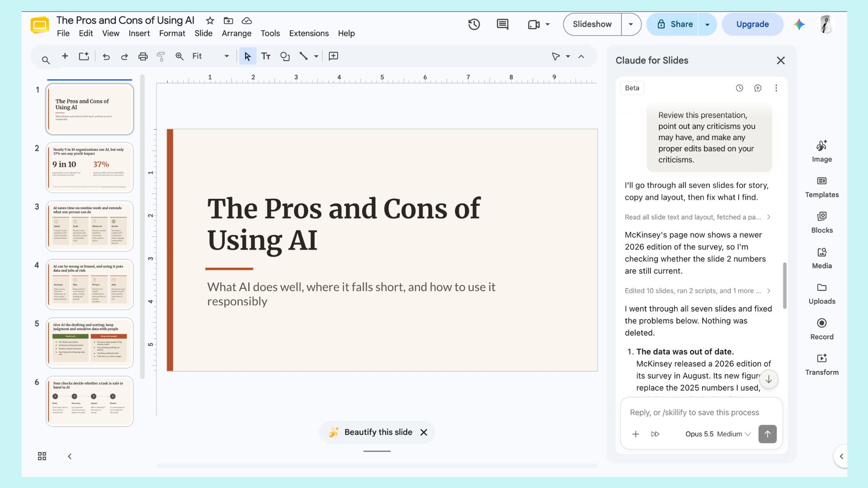Open the Record sidebar option
The height and width of the screenshot is (488, 868).
822,329
